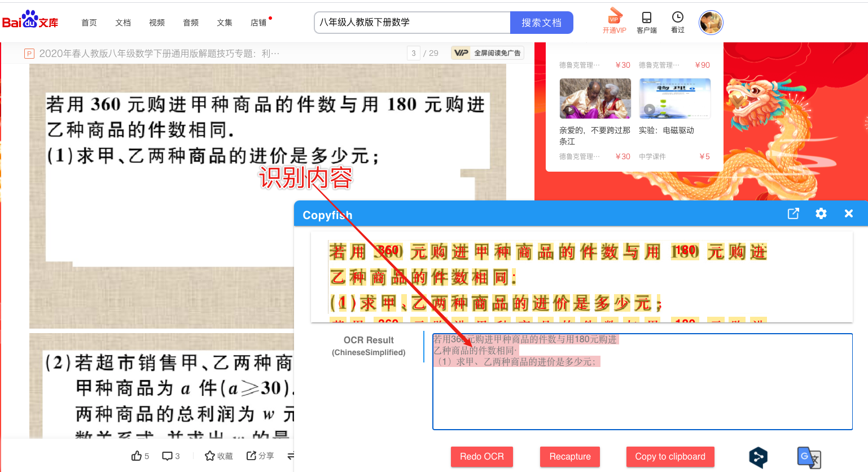Click the 分享 share icon

[x=251, y=456]
